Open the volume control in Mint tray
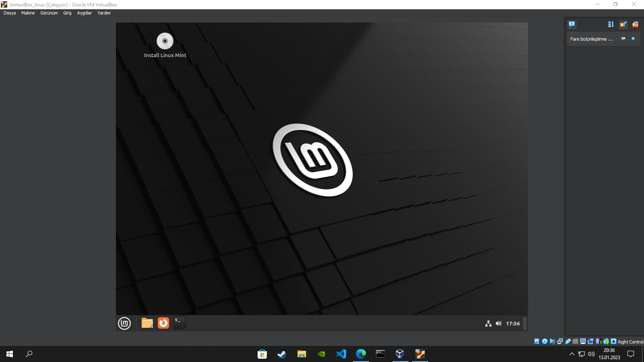Screen dimensions: 644x362 click(499, 323)
